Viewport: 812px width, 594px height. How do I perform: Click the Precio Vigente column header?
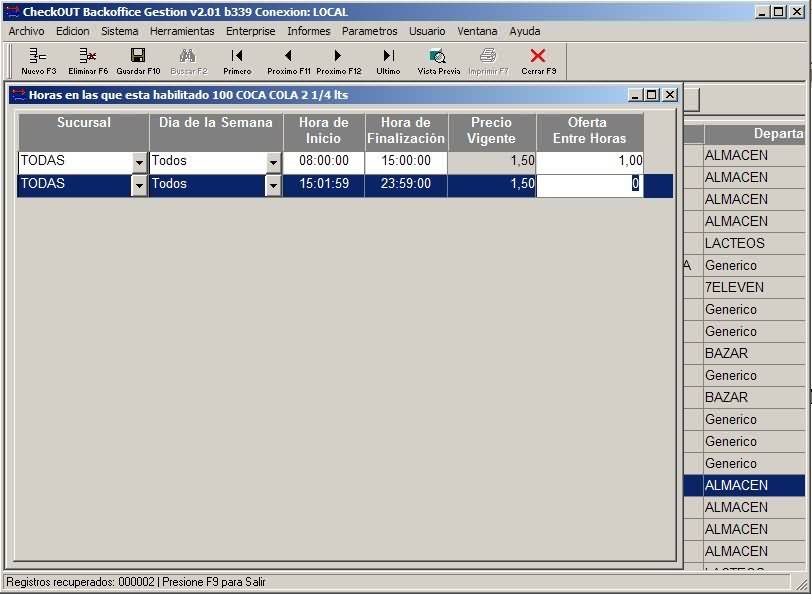click(x=491, y=132)
